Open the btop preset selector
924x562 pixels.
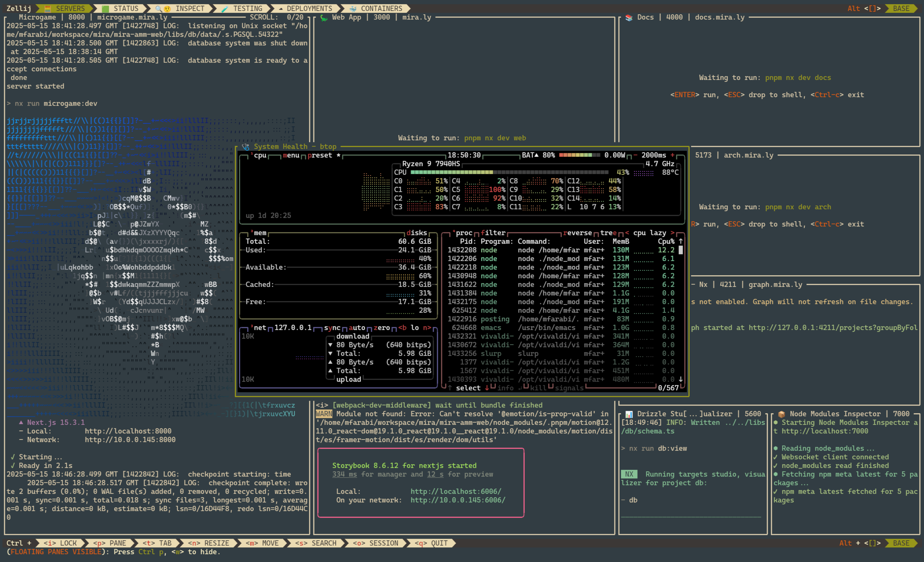[x=320, y=155]
